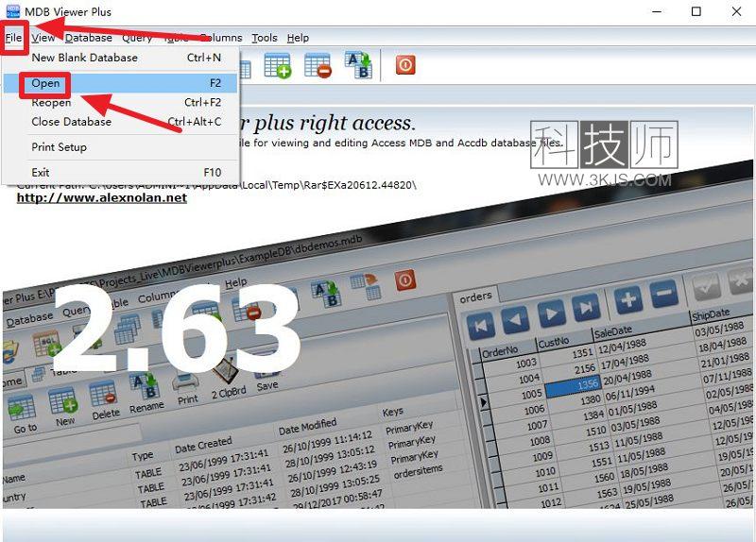Open the Database menu
This screenshot has width=756, height=542.
pos(88,38)
